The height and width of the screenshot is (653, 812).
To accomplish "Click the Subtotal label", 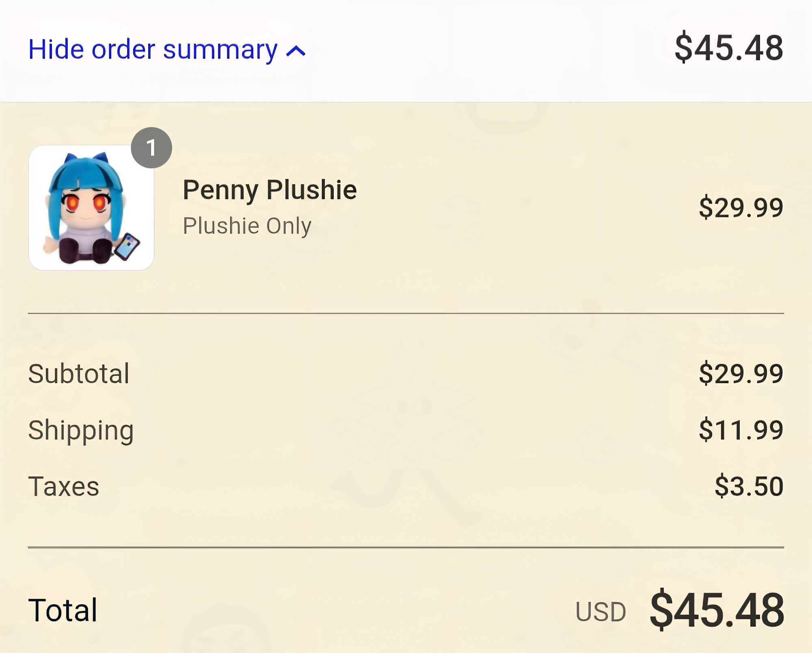I will tap(79, 373).
